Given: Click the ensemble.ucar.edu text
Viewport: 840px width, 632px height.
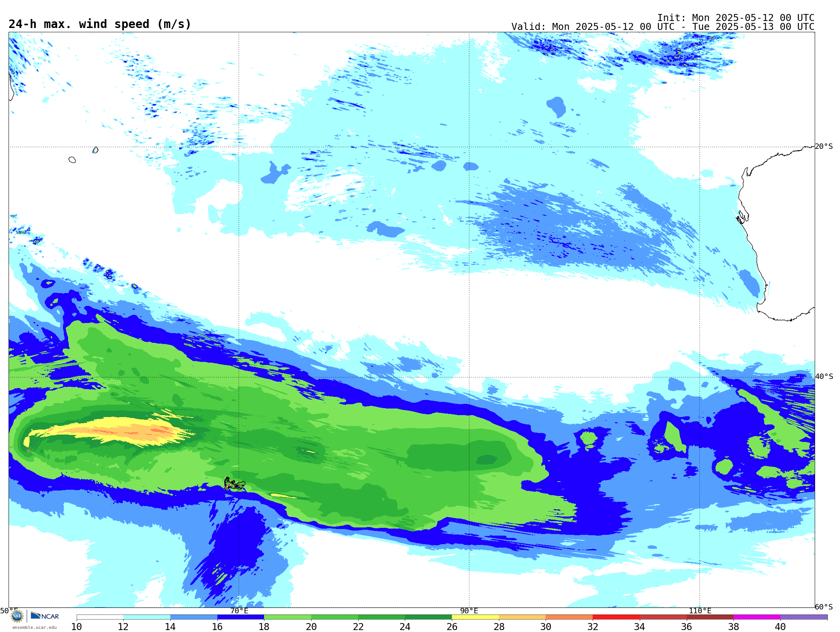Looking at the screenshot, I should [x=35, y=627].
